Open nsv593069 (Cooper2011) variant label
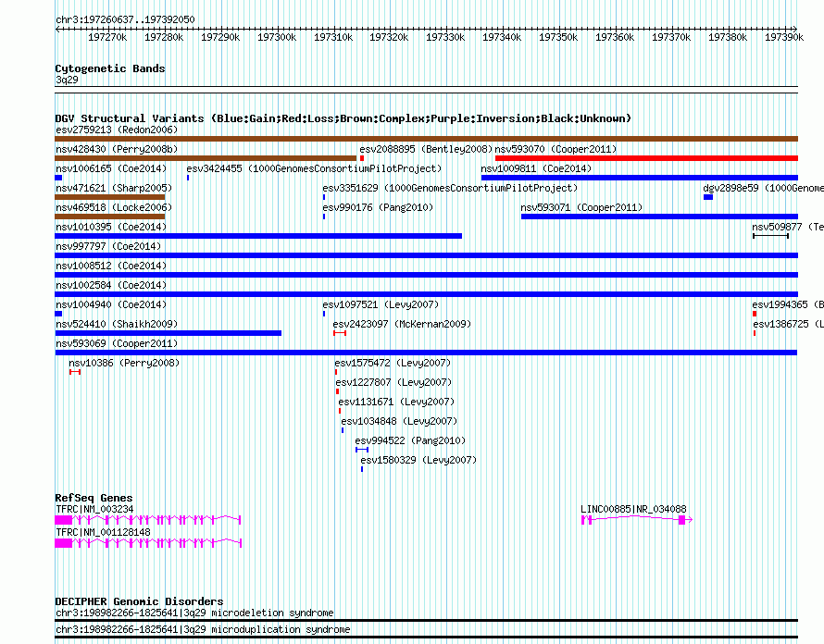Screen dimensions: 824x644 point(117,343)
